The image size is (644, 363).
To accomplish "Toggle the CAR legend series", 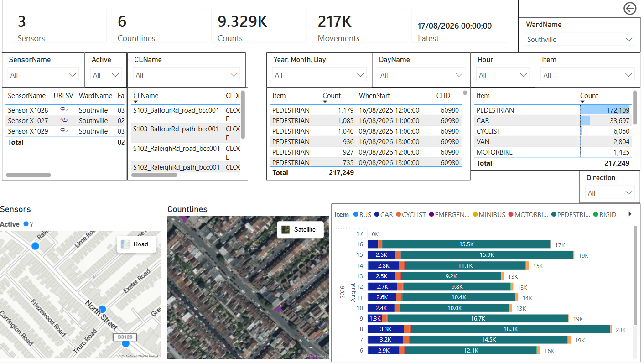I will tap(383, 214).
